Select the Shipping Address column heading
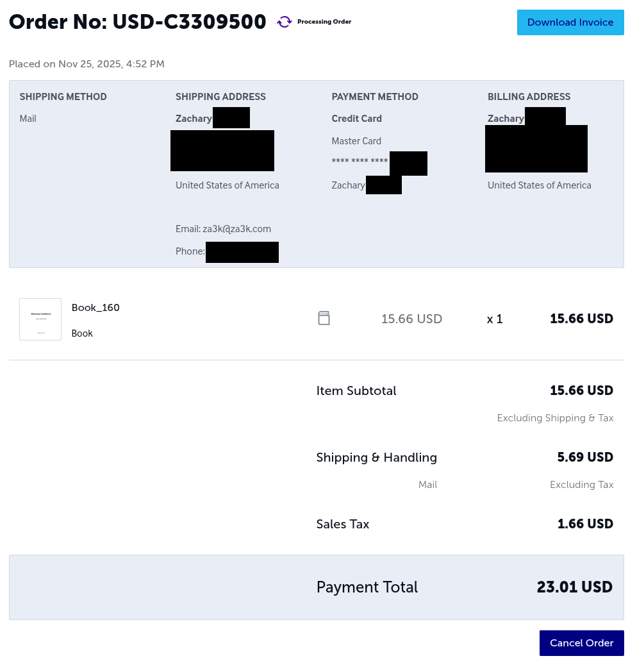This screenshot has height=672, width=637. click(x=220, y=97)
